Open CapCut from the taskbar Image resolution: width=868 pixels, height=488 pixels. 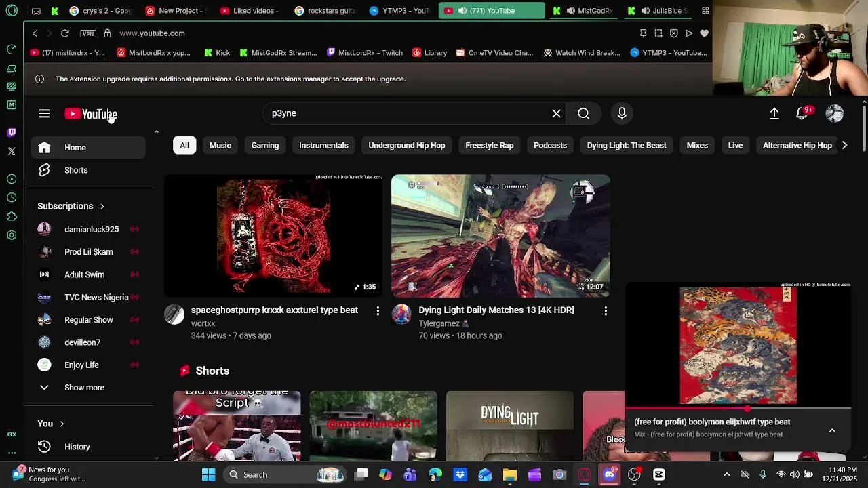(x=658, y=474)
